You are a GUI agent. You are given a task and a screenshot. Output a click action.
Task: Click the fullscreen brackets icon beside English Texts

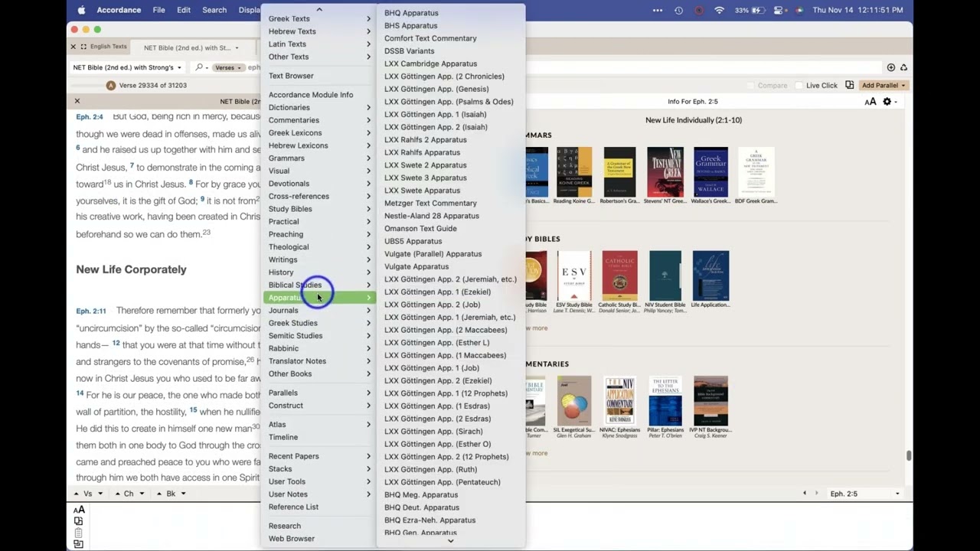point(83,47)
